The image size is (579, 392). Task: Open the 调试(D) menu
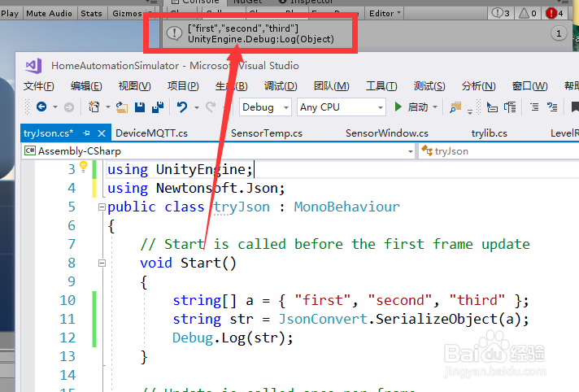(281, 86)
